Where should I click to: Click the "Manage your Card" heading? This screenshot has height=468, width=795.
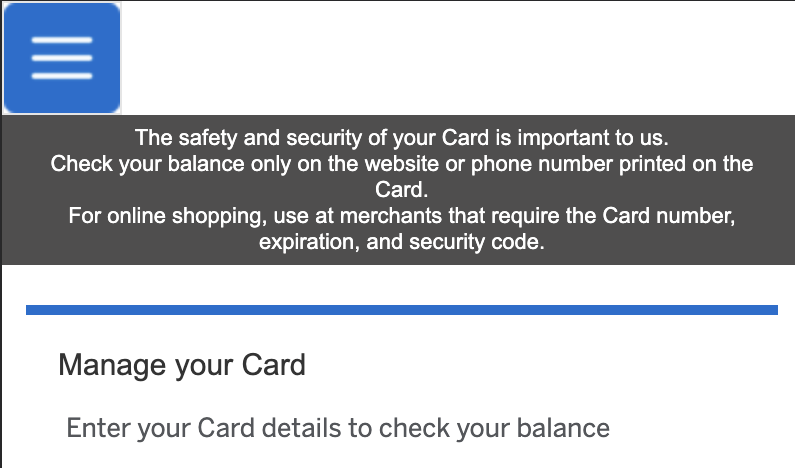point(182,364)
